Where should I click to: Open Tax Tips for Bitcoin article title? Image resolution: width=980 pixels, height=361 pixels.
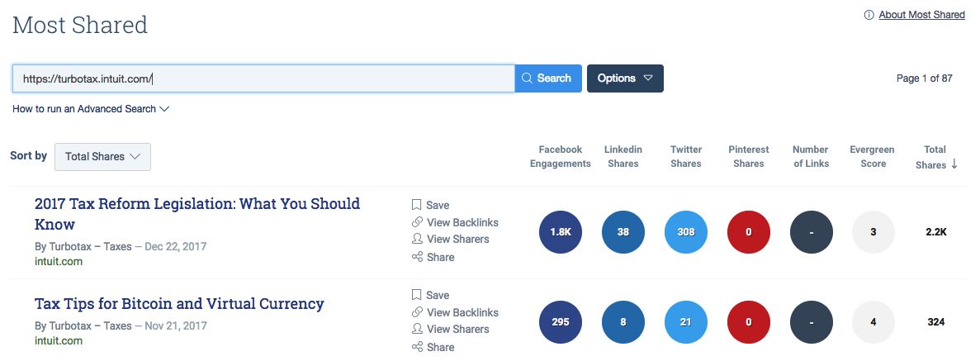(179, 303)
